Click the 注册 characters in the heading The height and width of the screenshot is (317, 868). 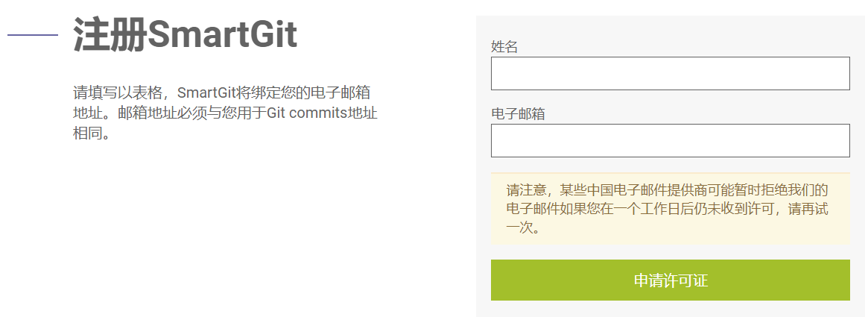point(110,35)
